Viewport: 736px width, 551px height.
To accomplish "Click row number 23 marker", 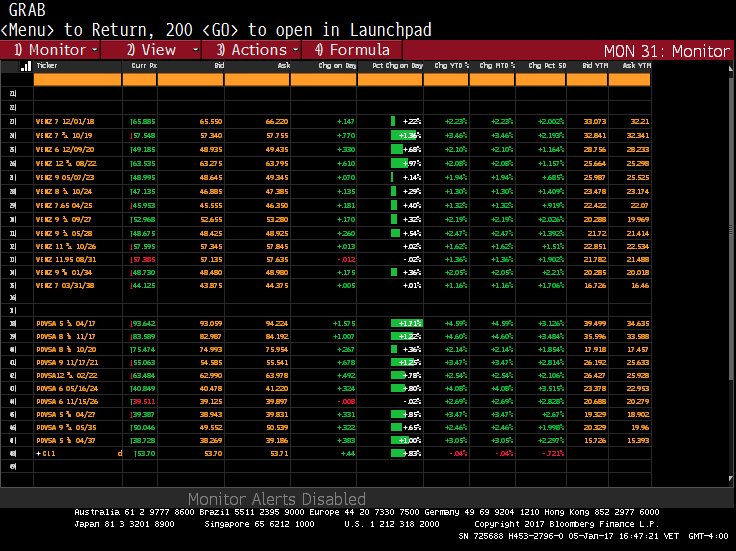I will 13,122.
